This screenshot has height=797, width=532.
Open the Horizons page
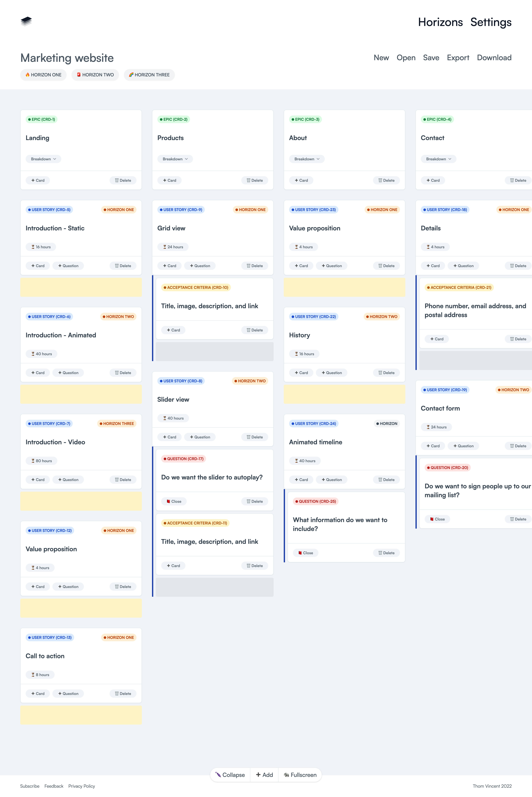[440, 22]
